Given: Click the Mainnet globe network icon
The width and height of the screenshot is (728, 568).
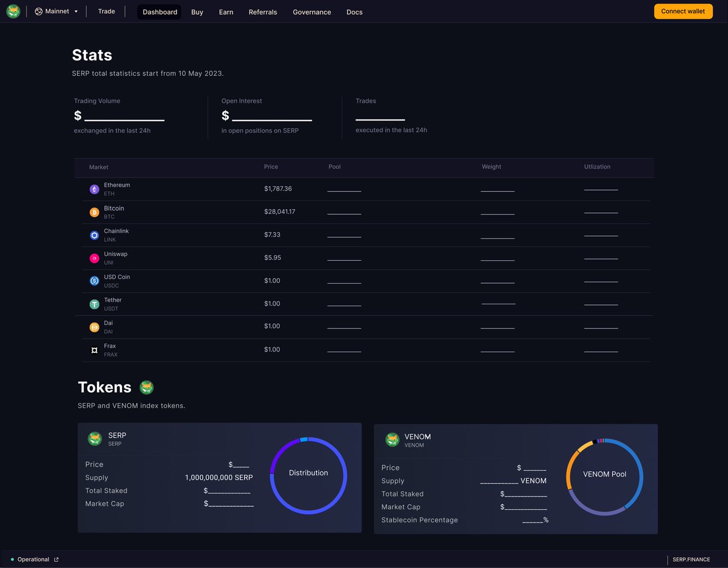Looking at the screenshot, I should 39,12.
